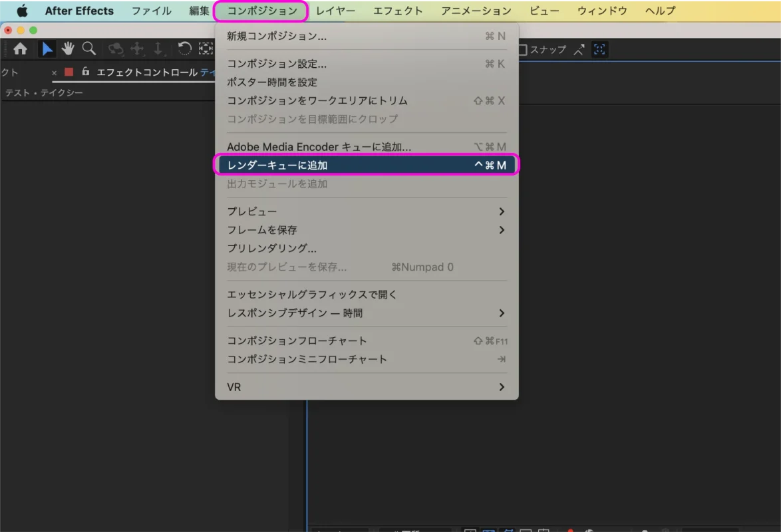
Task: Open the エフェクト menu
Action: click(x=397, y=11)
